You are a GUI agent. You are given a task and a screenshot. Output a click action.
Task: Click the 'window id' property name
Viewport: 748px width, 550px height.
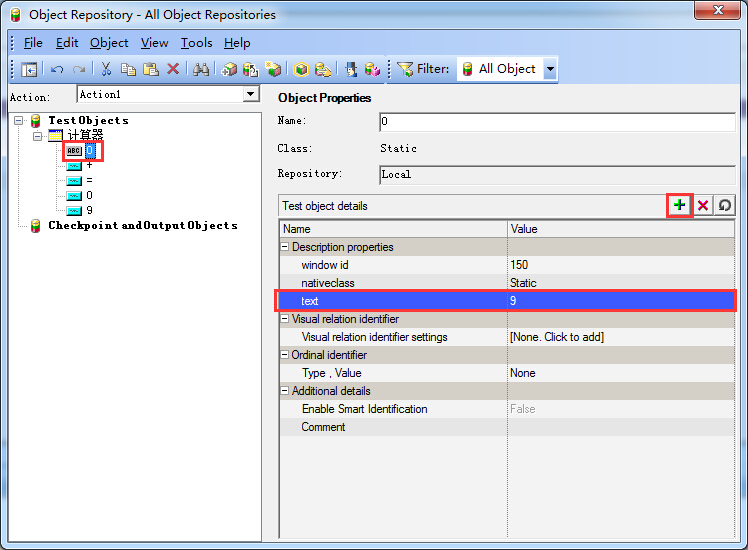pos(324,265)
